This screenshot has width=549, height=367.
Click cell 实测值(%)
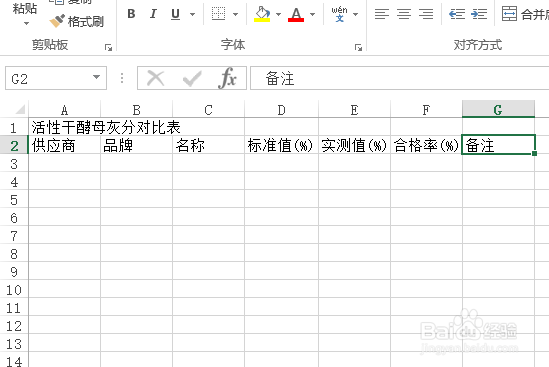354,145
